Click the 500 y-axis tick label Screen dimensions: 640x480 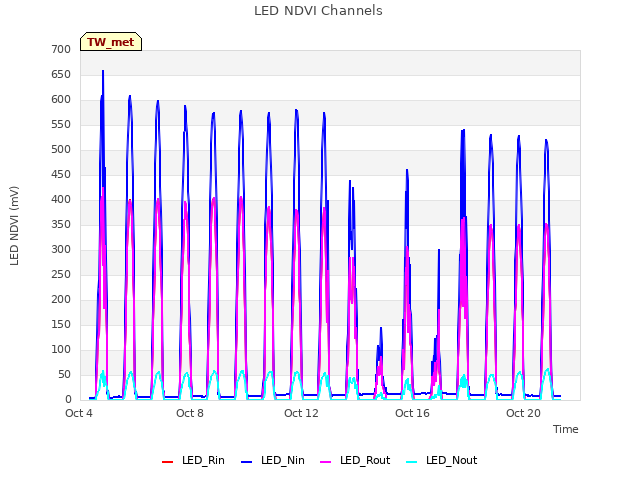tap(61, 149)
